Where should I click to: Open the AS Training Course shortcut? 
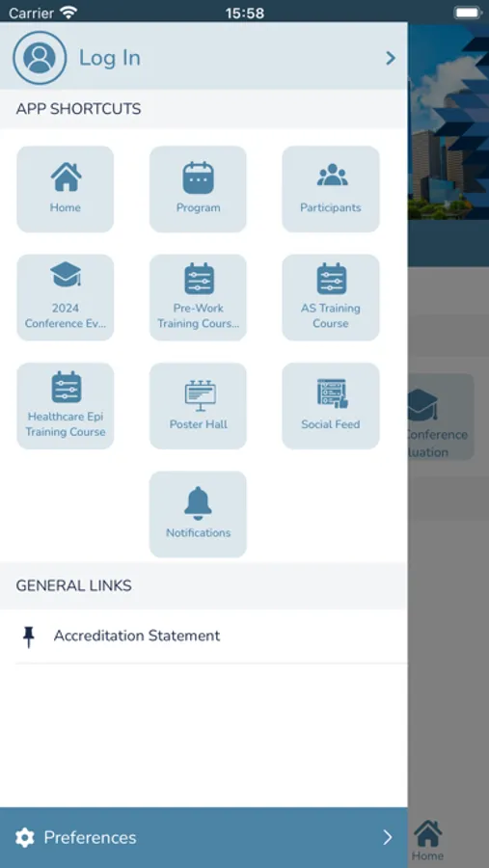(x=331, y=297)
